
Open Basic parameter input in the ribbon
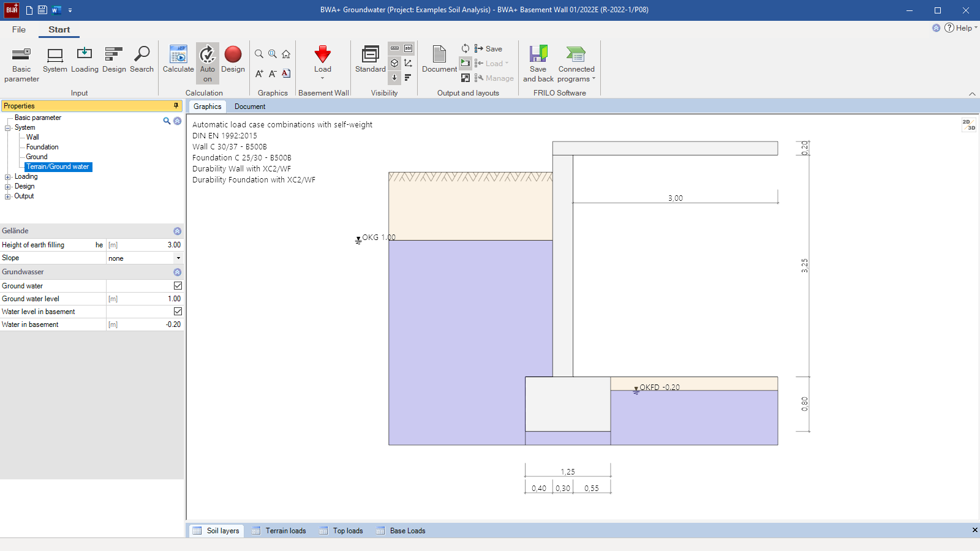(x=21, y=64)
